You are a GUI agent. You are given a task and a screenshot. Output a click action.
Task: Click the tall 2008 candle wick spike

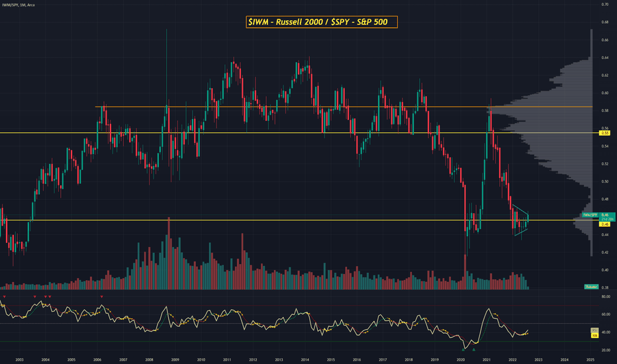pyautogui.click(x=166, y=67)
